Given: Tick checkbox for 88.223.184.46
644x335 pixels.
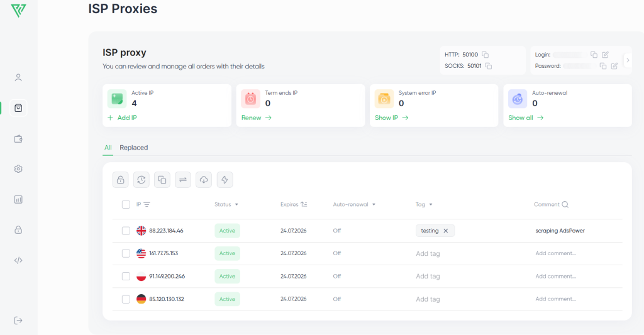Looking at the screenshot, I should pyautogui.click(x=126, y=231).
